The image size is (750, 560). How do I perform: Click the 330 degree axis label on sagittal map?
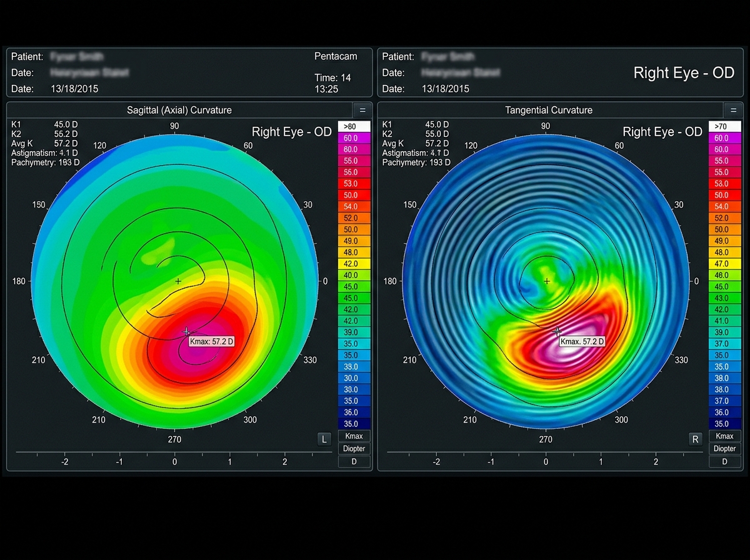(311, 360)
